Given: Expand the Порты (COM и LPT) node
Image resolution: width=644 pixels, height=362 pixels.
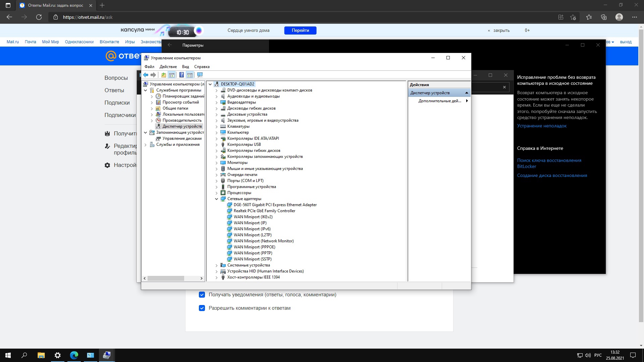Looking at the screenshot, I should (x=217, y=181).
